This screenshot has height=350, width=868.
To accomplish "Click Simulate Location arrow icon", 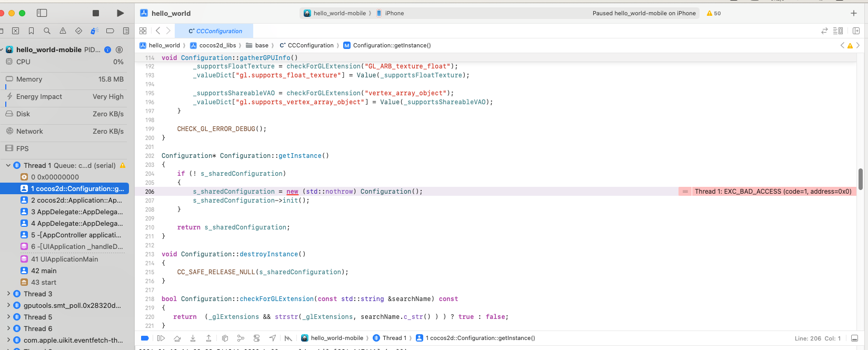I will pos(272,338).
